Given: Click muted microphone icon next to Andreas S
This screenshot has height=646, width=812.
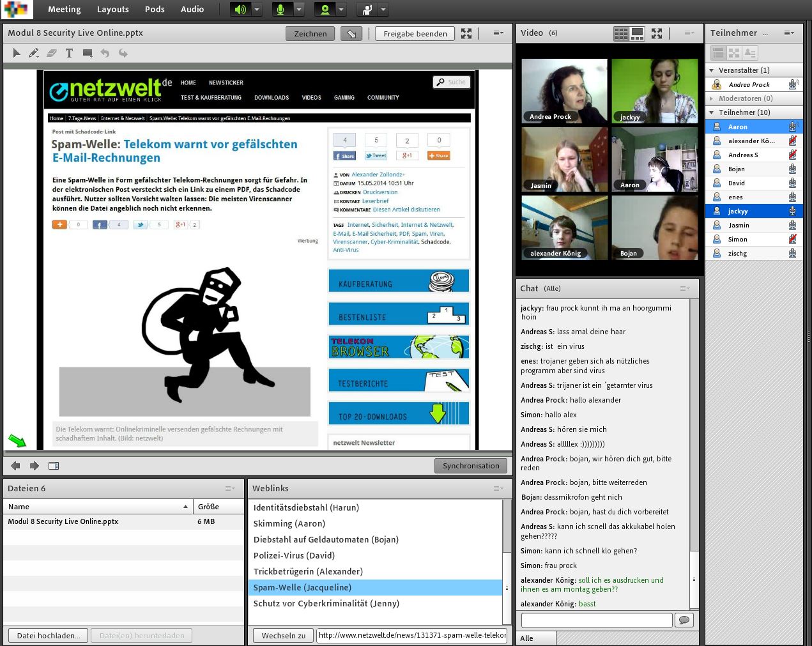Looking at the screenshot, I should pos(792,155).
